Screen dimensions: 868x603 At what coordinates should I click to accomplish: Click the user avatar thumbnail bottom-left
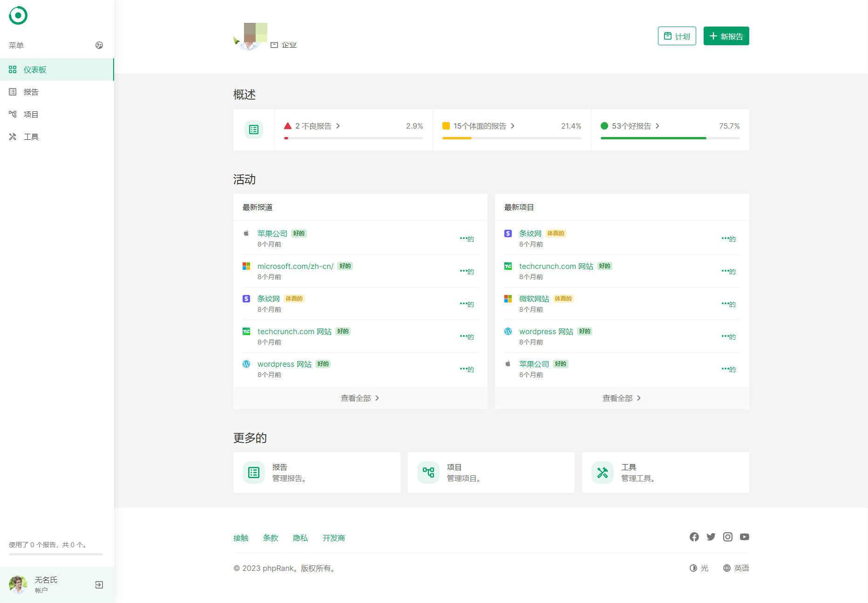point(18,584)
